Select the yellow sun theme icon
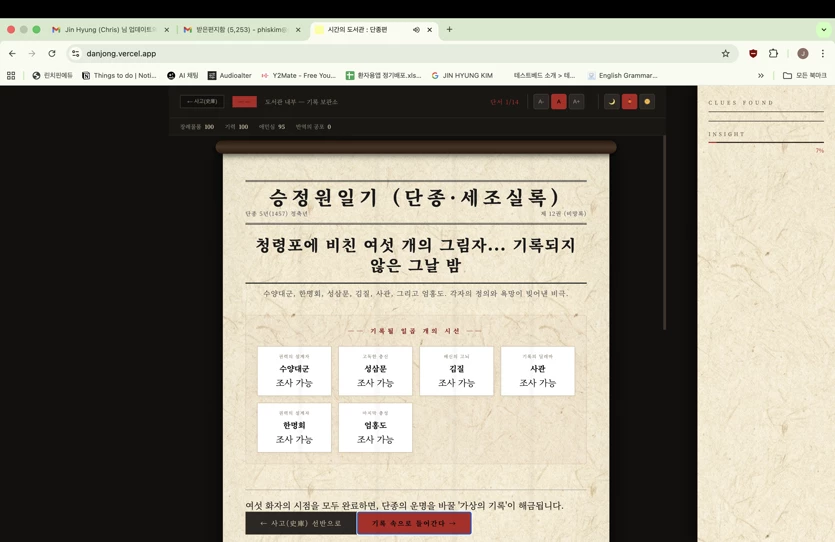 tap(647, 102)
